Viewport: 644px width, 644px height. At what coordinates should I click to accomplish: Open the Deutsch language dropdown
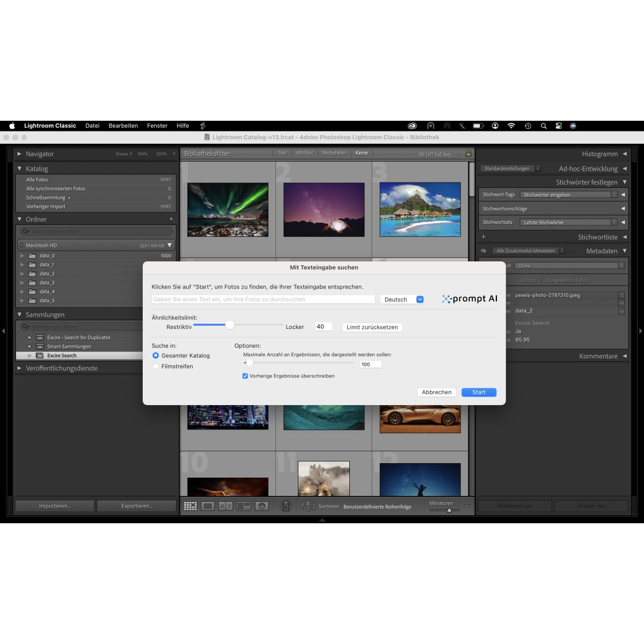(x=402, y=299)
